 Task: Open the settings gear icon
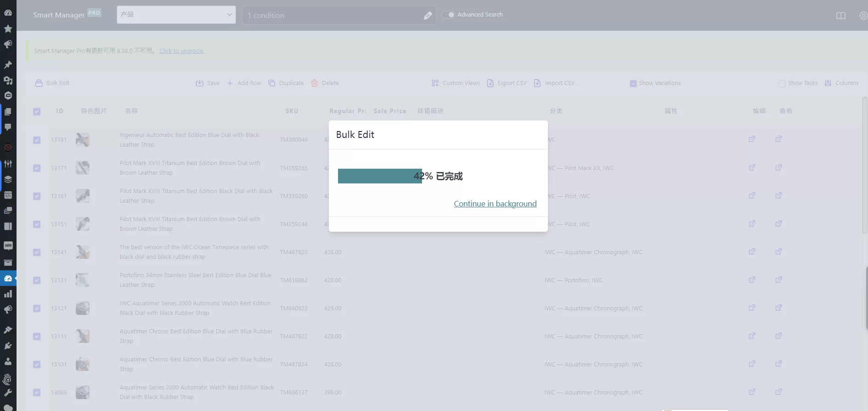coord(863,16)
